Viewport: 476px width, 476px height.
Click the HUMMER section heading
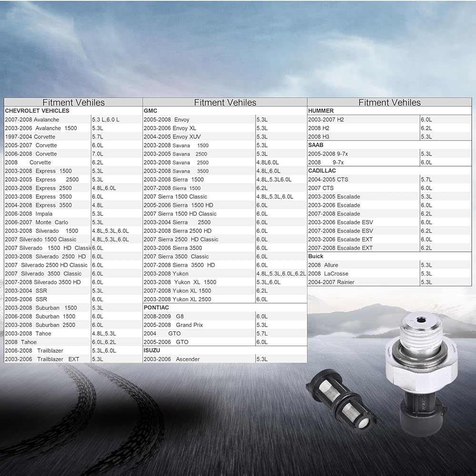[x=321, y=111]
